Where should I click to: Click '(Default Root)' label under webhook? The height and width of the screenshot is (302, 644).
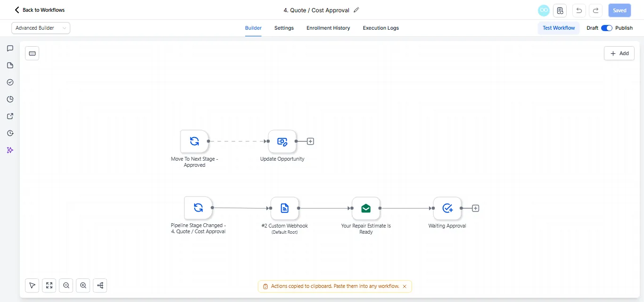click(x=284, y=232)
